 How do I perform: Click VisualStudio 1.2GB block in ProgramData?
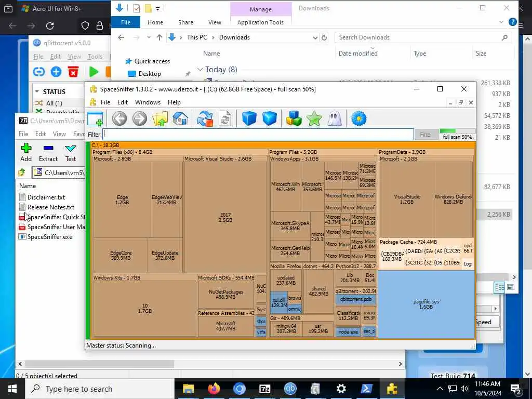click(407, 199)
